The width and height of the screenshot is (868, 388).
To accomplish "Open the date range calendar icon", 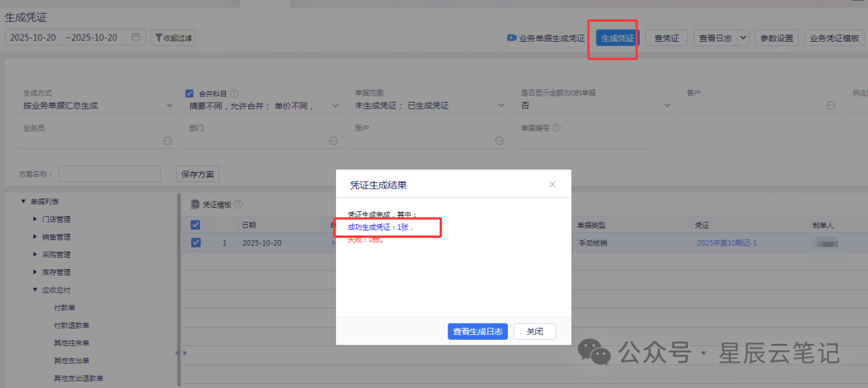I will click(136, 38).
